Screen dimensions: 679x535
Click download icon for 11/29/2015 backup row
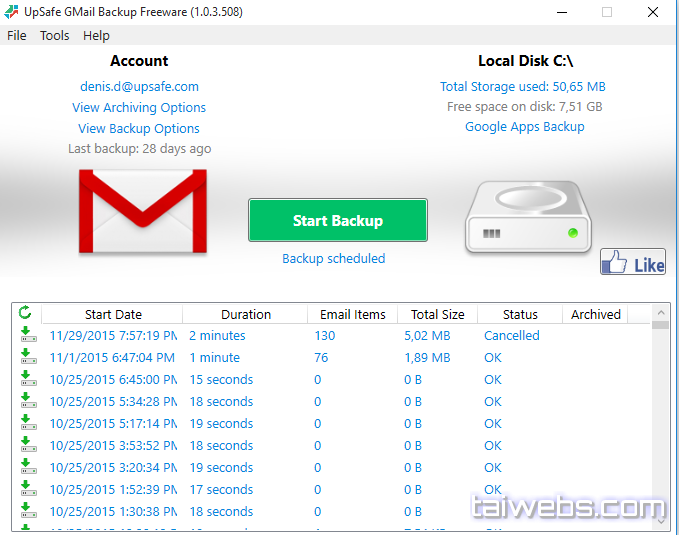click(28, 335)
